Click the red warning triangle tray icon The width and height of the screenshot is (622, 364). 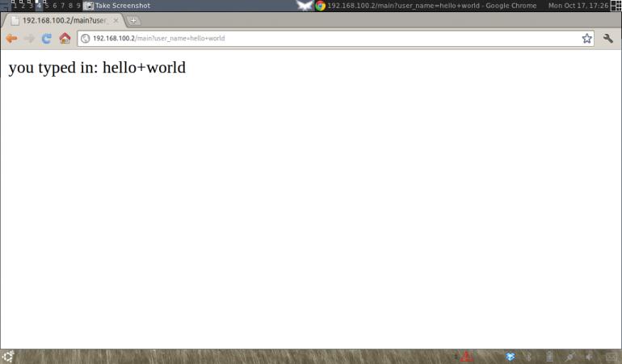point(467,357)
